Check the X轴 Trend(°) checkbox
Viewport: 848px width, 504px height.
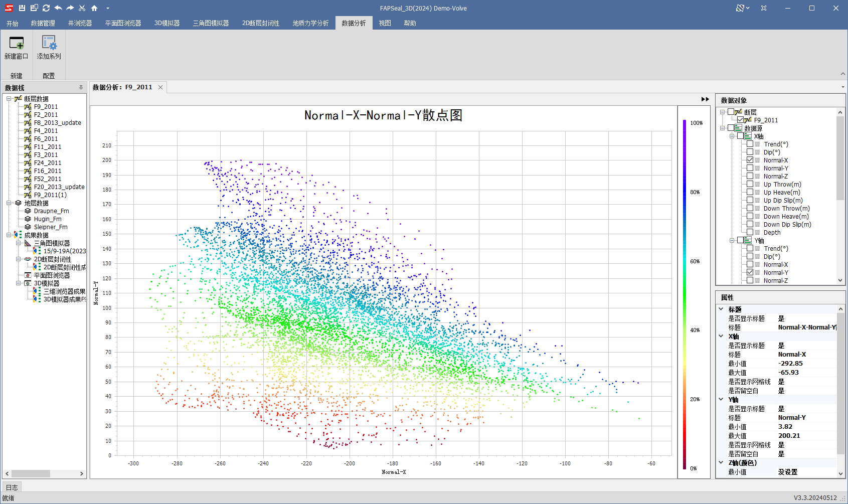click(750, 144)
